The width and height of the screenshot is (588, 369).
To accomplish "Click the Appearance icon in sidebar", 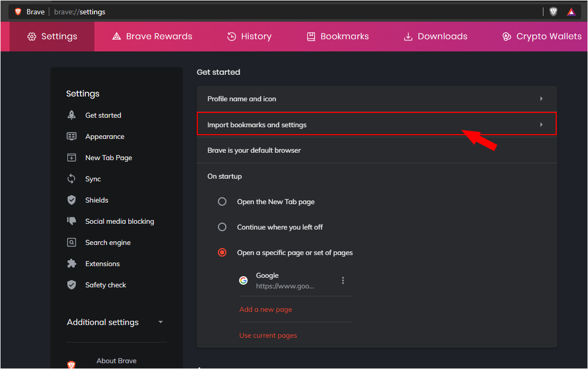I will tap(72, 136).
